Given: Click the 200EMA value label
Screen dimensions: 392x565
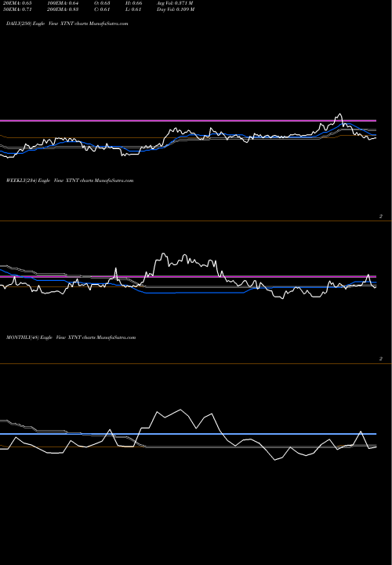Looking at the screenshot, I should (x=63, y=9).
